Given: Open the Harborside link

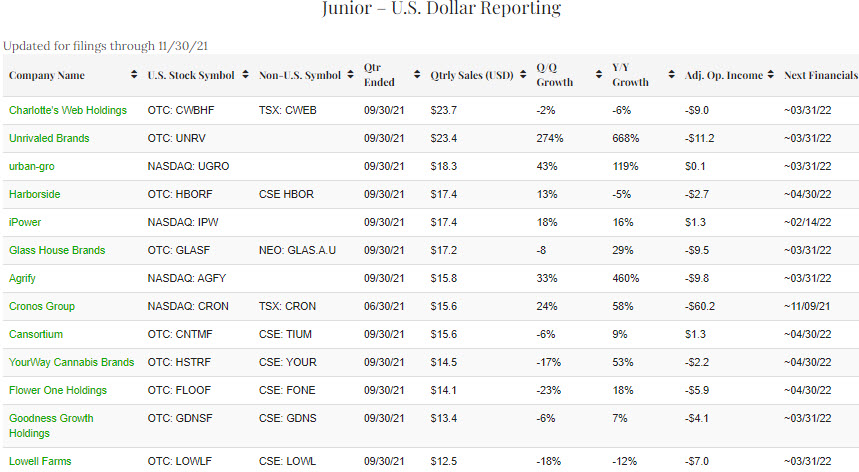Looking at the screenshot, I should click(34, 194).
